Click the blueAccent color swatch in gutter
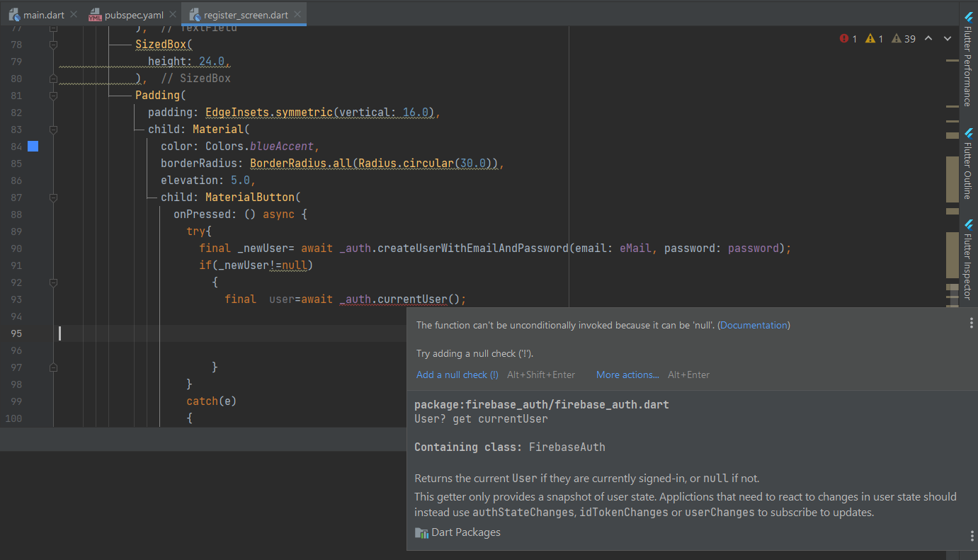 click(33, 147)
